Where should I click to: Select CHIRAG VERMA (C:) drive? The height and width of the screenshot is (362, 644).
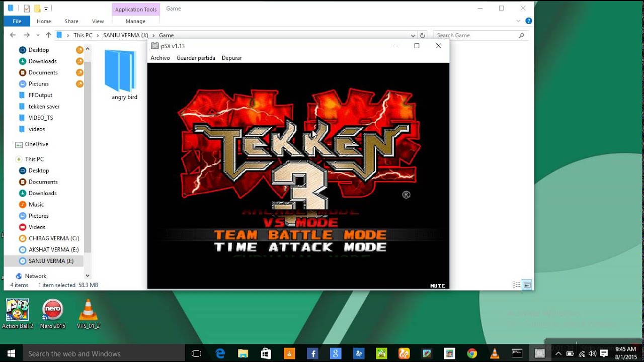54,238
